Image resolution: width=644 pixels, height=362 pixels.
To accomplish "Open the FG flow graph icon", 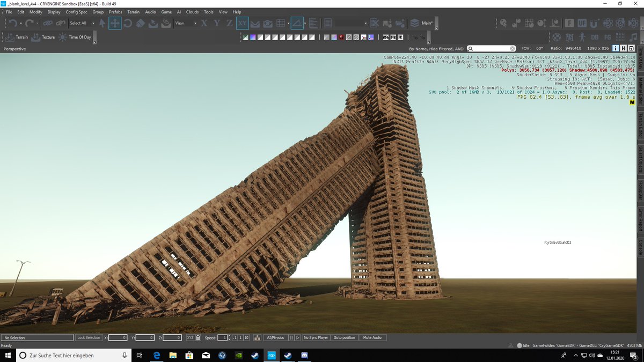I will (608, 37).
